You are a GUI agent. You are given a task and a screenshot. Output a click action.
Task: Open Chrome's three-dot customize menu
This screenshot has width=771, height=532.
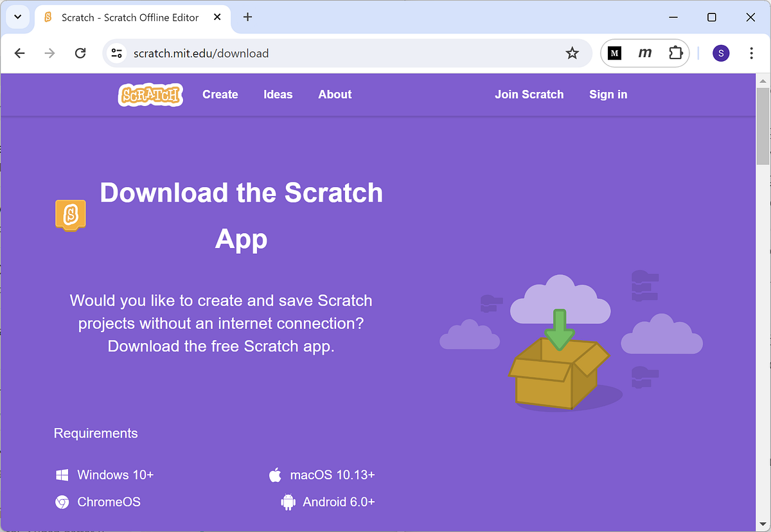point(751,53)
